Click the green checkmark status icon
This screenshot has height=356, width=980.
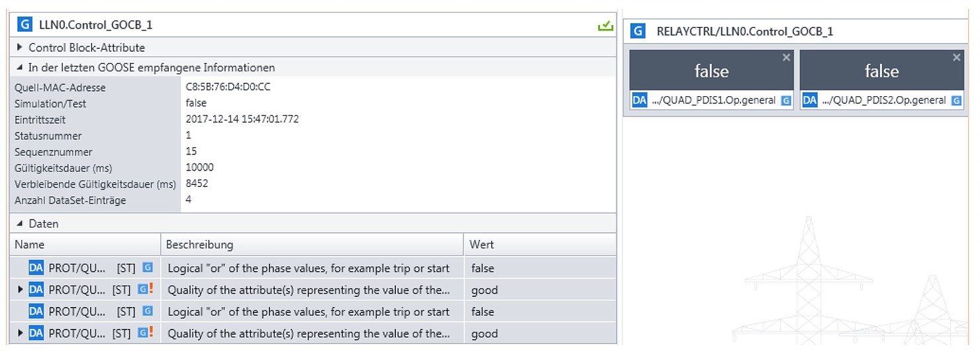(605, 26)
